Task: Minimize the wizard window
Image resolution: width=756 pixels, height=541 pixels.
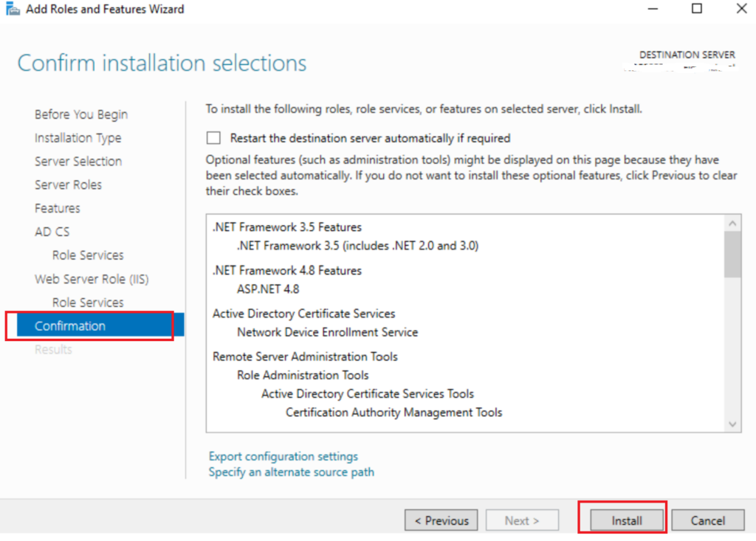Action: point(653,9)
